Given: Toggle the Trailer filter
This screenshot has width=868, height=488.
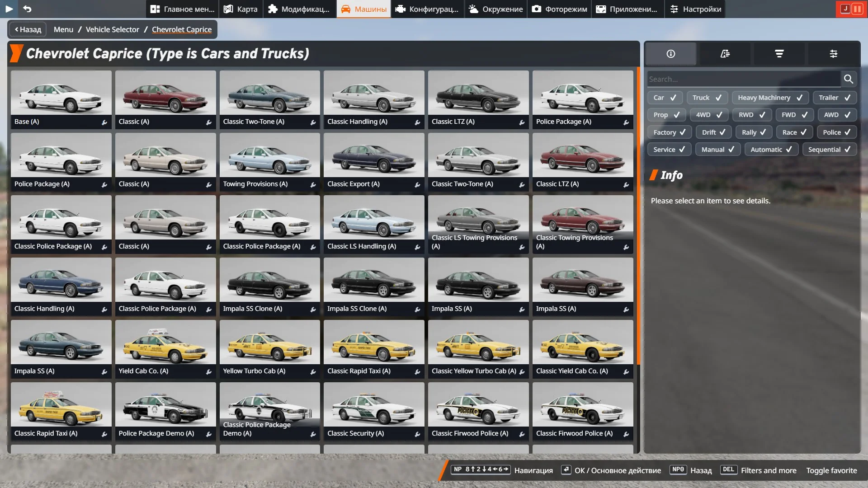Looking at the screenshot, I should point(835,98).
